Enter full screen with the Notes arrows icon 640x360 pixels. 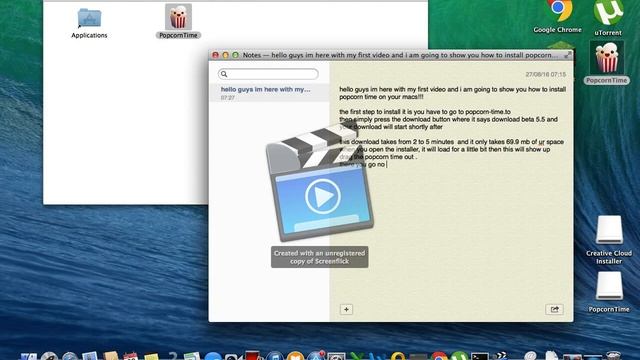tap(567, 55)
